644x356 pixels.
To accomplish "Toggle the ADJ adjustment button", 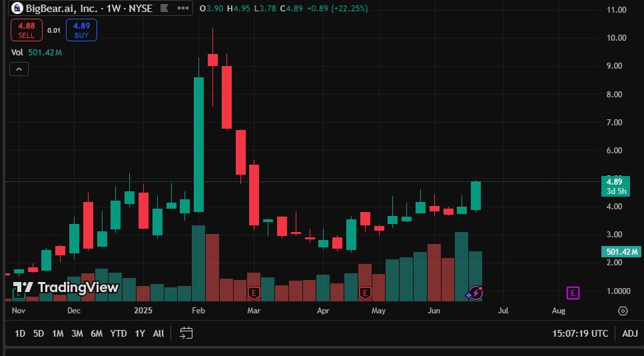I will (630, 333).
